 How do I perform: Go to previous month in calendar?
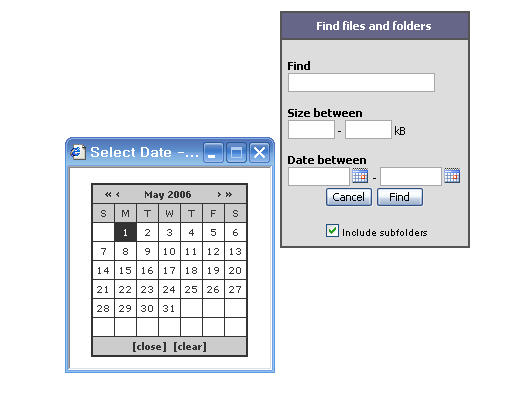point(118,194)
